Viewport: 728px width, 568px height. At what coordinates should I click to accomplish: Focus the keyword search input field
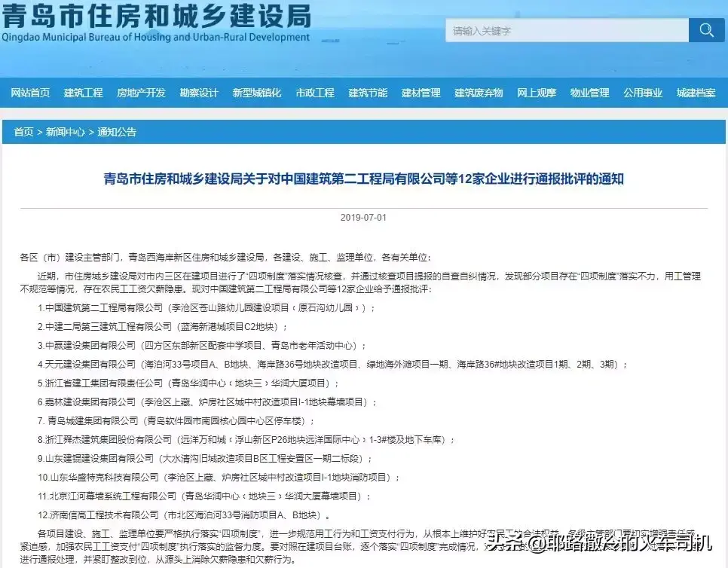pyautogui.click(x=567, y=31)
